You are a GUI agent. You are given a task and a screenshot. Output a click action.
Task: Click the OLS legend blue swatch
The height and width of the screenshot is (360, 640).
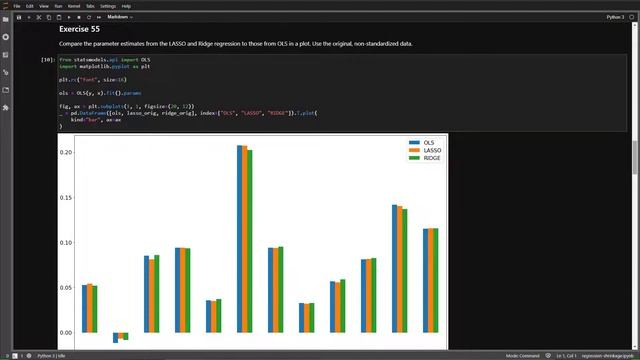414,142
